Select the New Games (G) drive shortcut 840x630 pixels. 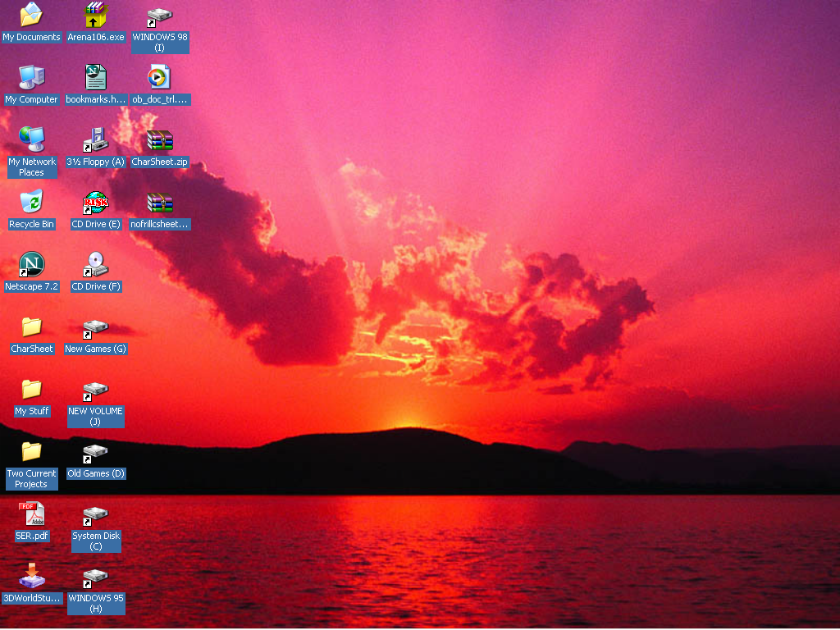96,328
